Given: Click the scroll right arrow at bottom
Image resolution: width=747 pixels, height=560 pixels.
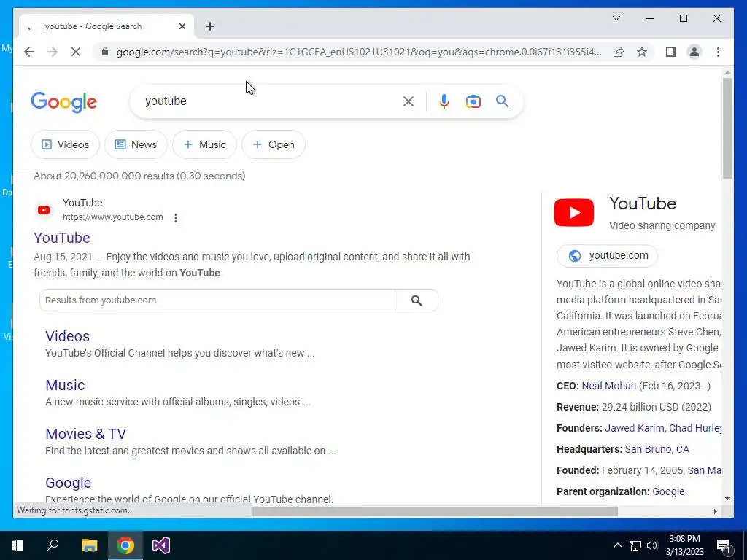Looking at the screenshot, I should (715, 511).
